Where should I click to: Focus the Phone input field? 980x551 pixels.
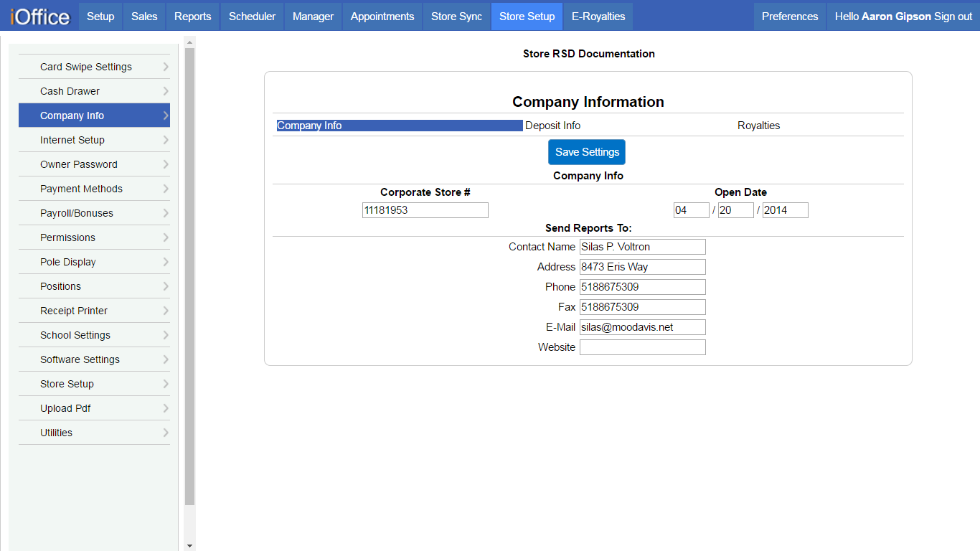tap(643, 287)
